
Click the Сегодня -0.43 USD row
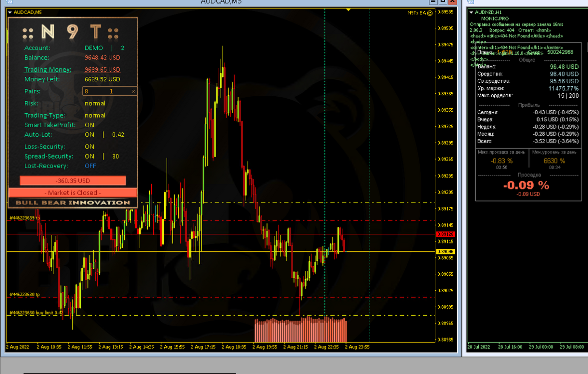click(528, 112)
